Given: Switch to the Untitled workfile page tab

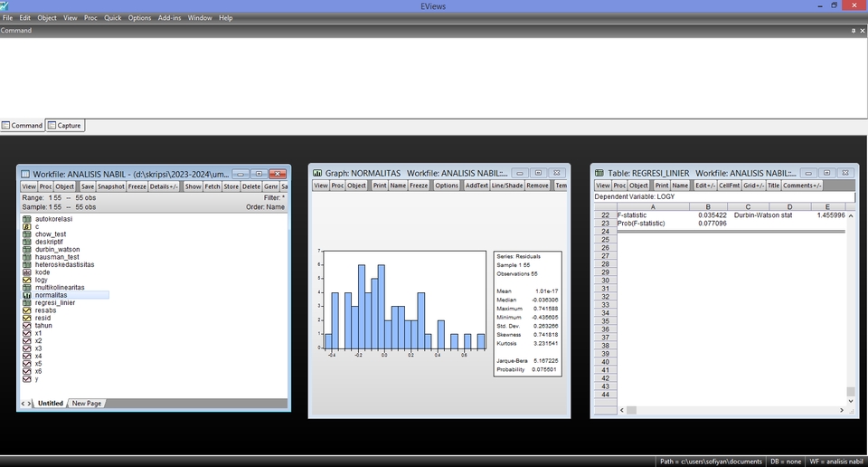Looking at the screenshot, I should click(x=51, y=404).
